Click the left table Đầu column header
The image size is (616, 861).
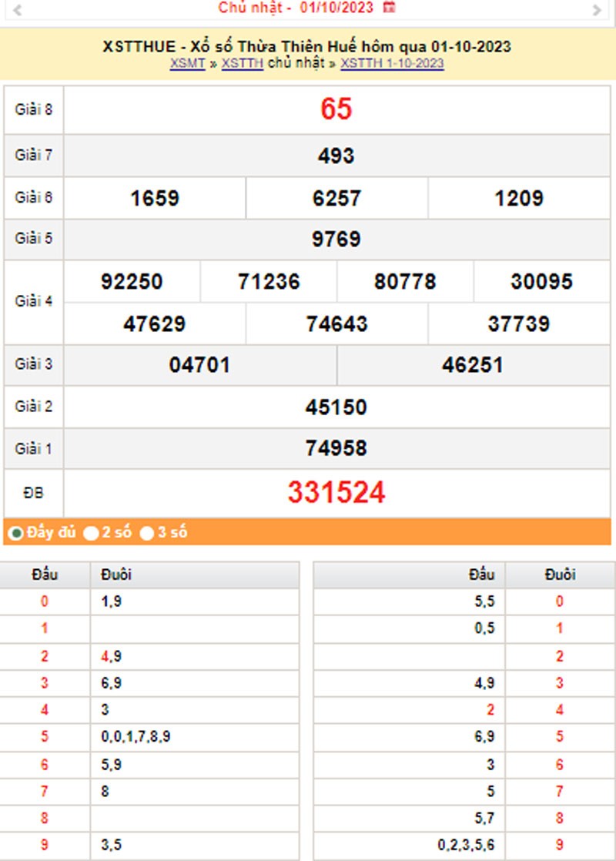45,575
